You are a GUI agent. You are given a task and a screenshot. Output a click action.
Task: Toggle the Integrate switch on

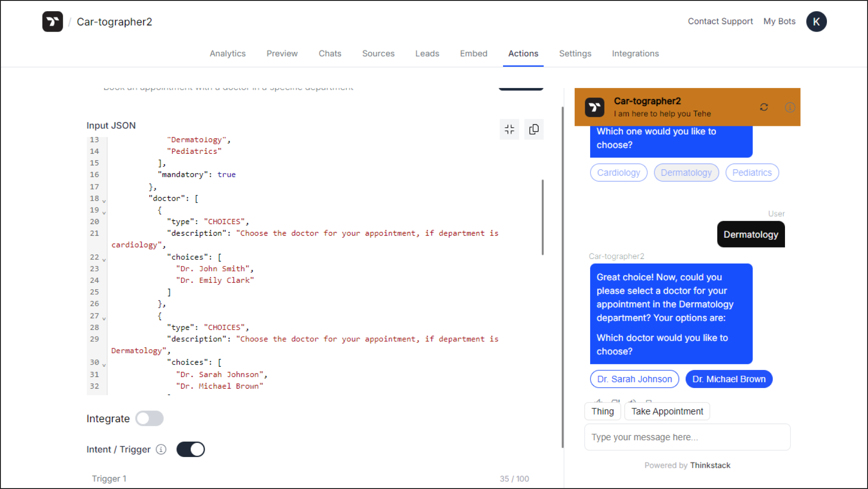(x=150, y=419)
